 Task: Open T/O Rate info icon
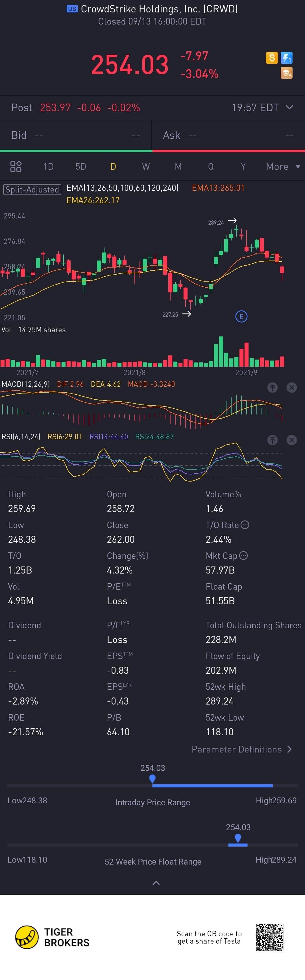pyautogui.click(x=245, y=525)
